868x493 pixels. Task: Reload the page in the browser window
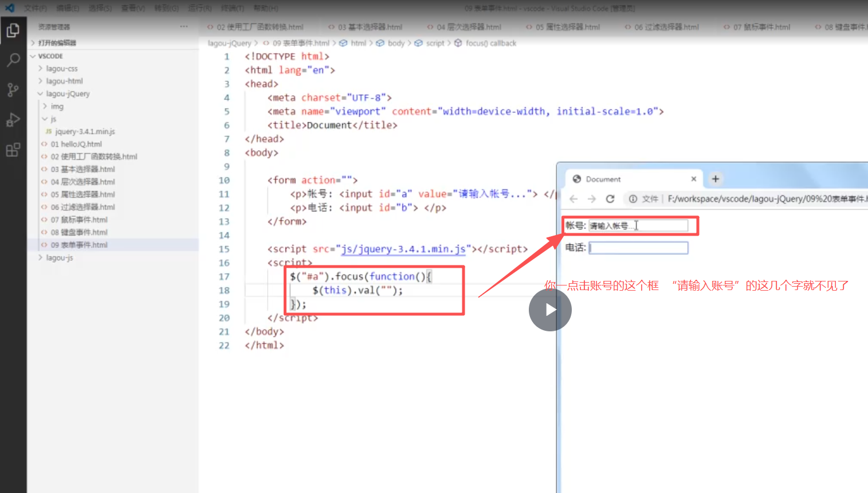[609, 198]
